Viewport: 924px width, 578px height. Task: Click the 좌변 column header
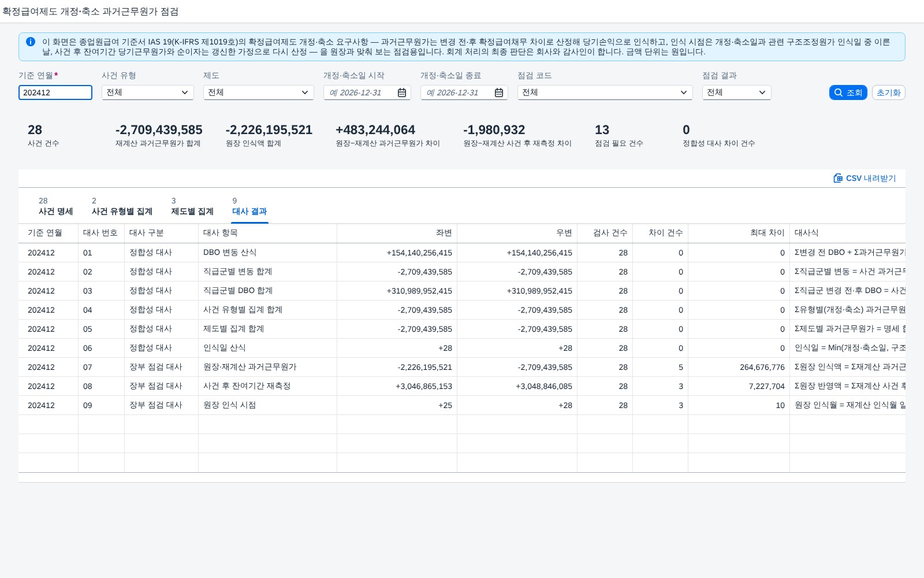(x=397, y=233)
